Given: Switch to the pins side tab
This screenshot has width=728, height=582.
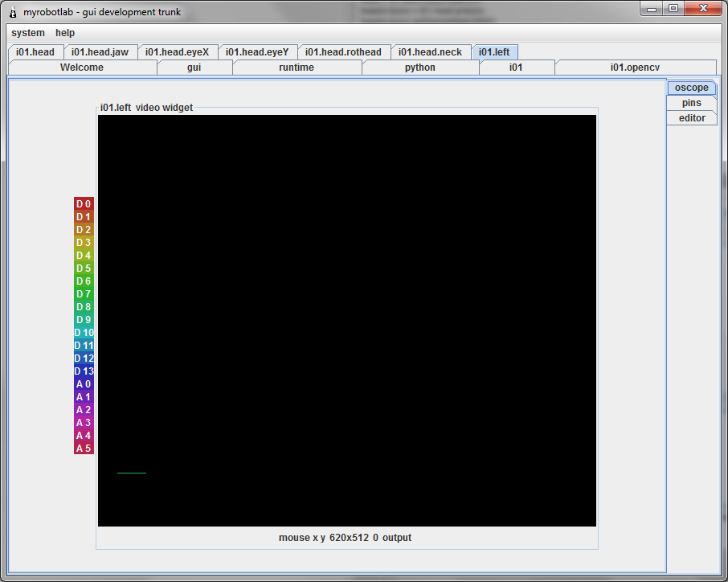Looking at the screenshot, I should coord(692,103).
